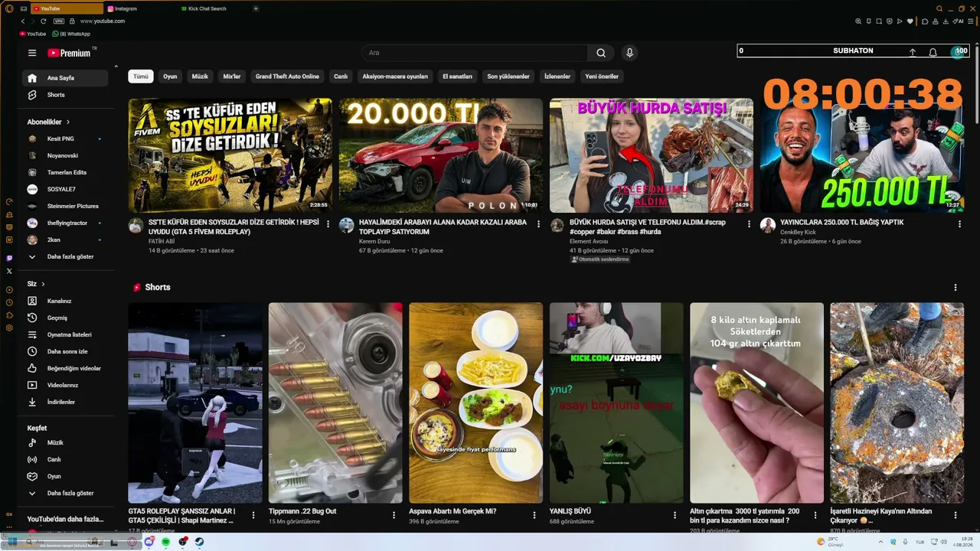Open the 20.000 TL kazalı araba thumbnail
This screenshot has height=551, width=980.
tap(441, 155)
